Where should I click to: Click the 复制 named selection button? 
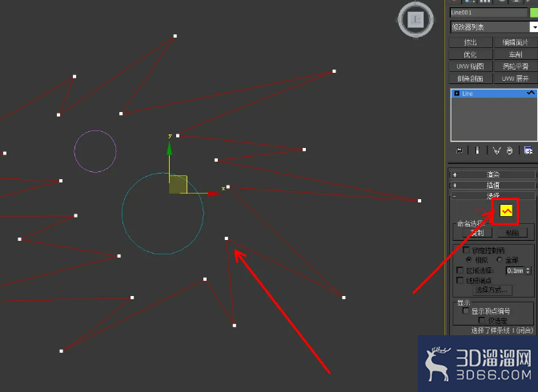click(477, 233)
